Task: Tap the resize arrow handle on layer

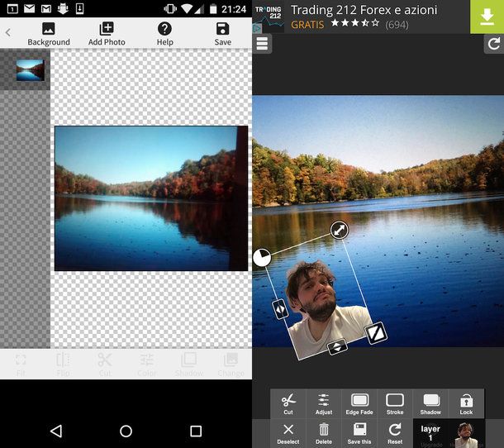Action: (339, 230)
